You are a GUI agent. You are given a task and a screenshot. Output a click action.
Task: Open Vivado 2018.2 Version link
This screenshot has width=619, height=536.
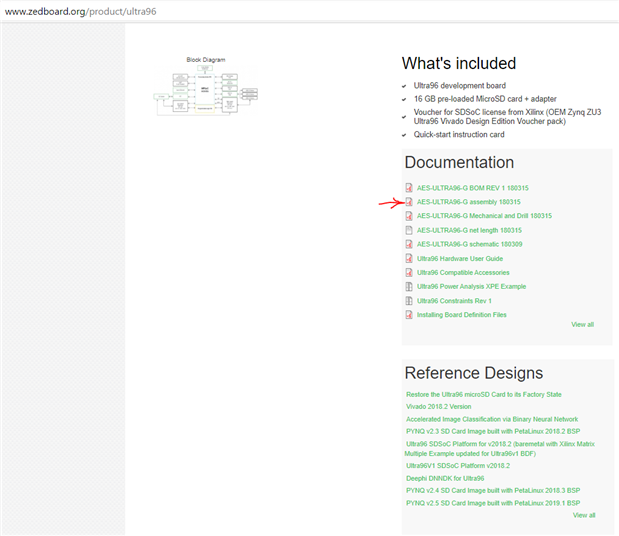tap(439, 407)
